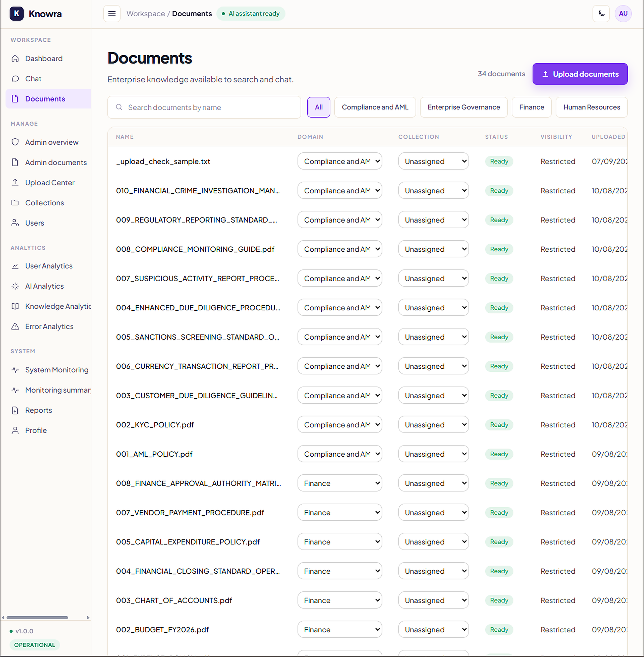This screenshot has height=657, width=644.
Task: Filter by Finance domain chip
Action: pos(531,107)
